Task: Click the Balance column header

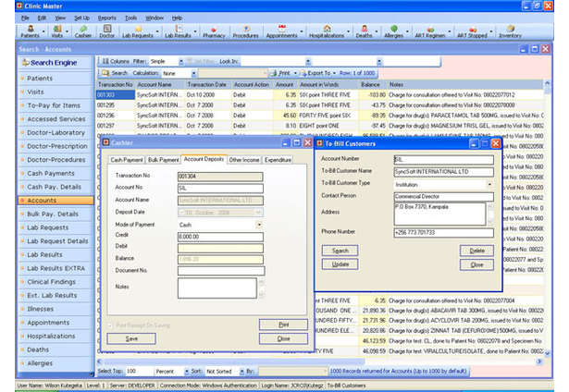Action: click(x=373, y=84)
